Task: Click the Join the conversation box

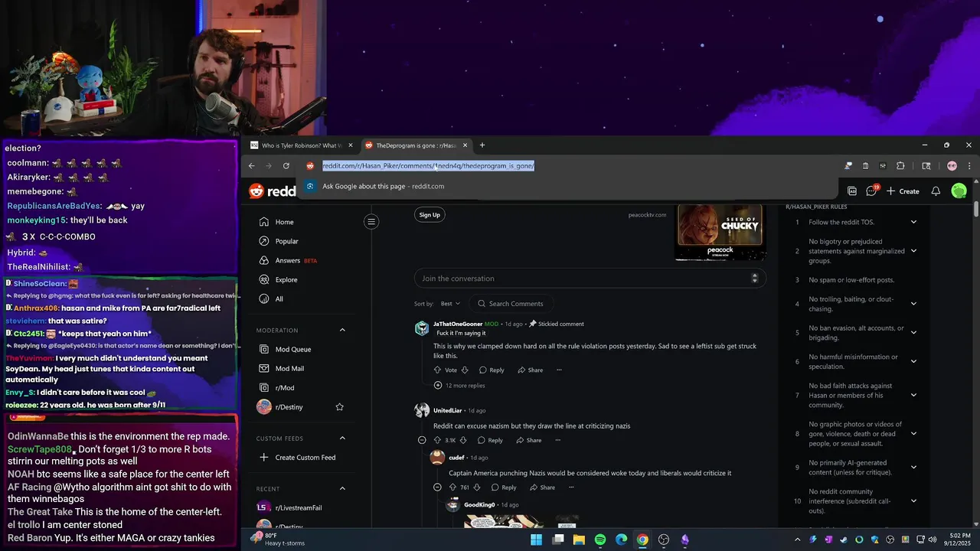Action: click(590, 279)
